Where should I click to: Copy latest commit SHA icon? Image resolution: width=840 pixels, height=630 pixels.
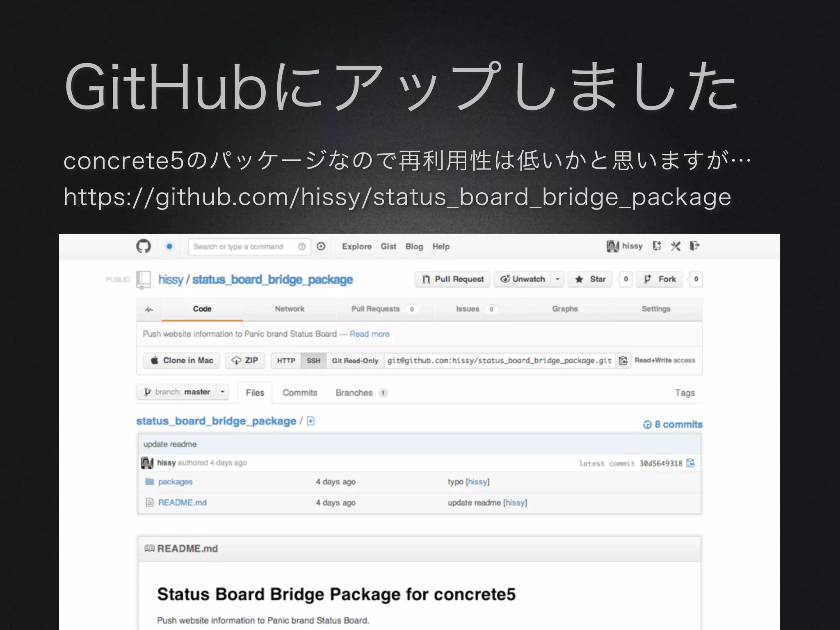tap(691, 463)
